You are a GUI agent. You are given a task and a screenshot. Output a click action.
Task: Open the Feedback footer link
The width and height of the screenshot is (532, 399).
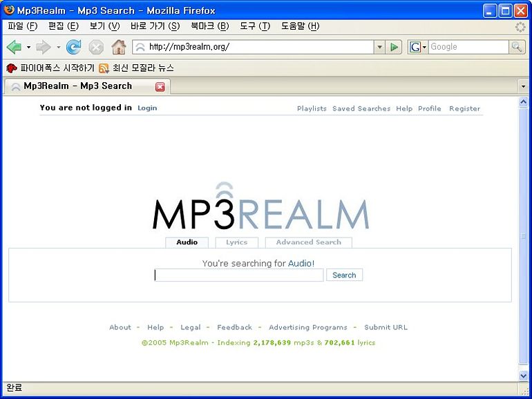coord(234,327)
